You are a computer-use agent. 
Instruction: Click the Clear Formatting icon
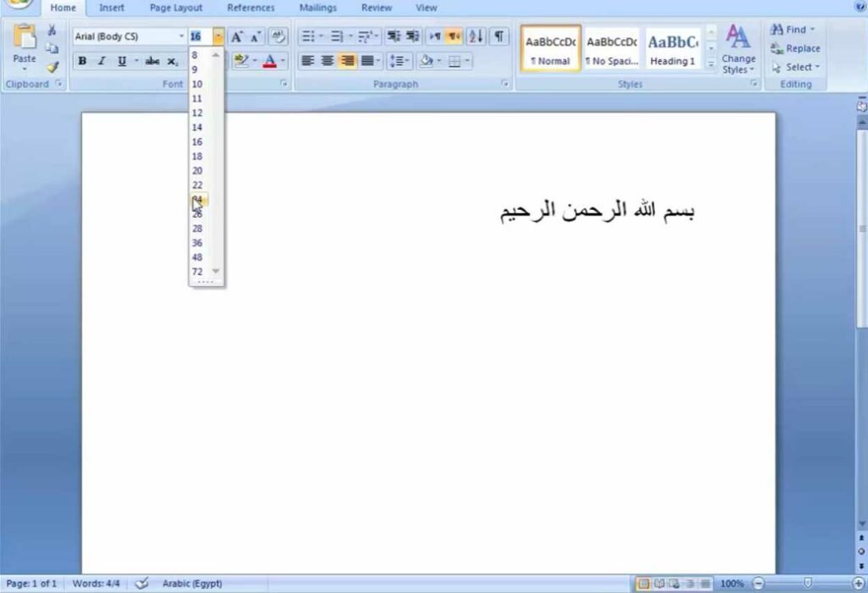point(278,36)
